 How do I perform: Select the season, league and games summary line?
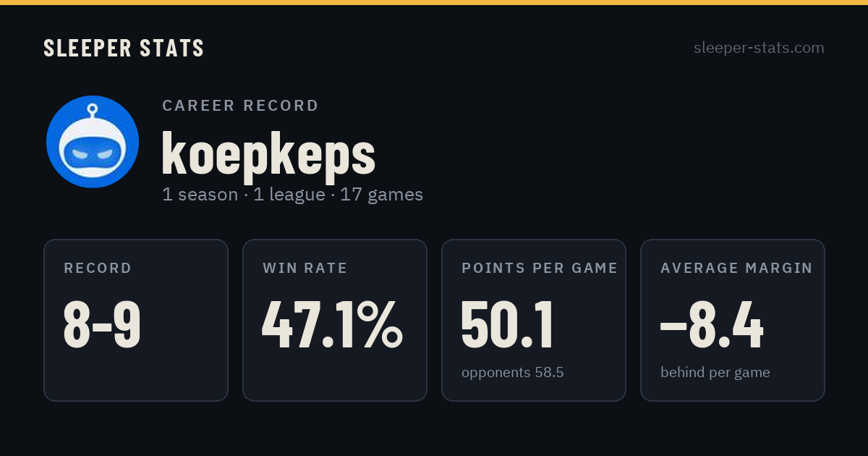[x=292, y=195]
